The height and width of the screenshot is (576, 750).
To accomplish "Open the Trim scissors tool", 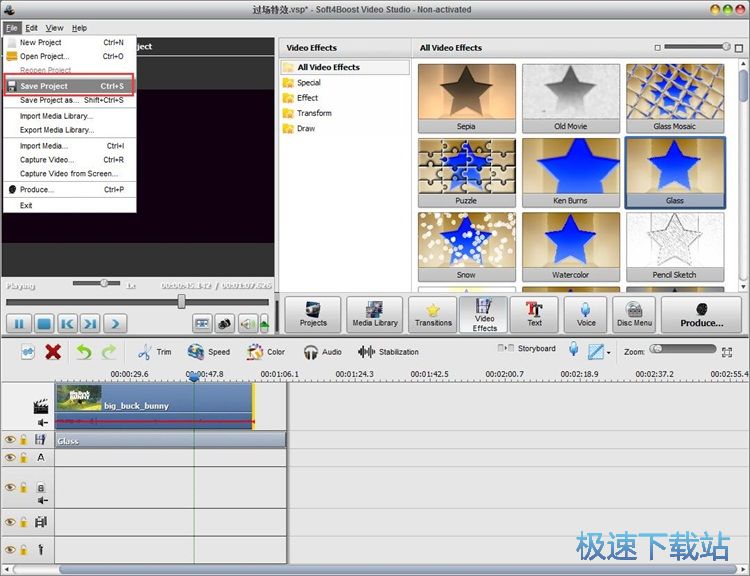I will 154,352.
